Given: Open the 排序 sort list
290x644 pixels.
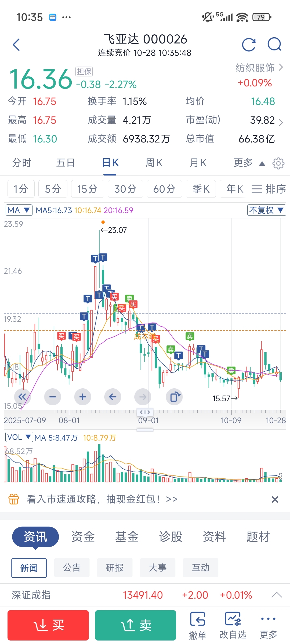Looking at the screenshot, I should pyautogui.click(x=269, y=189).
